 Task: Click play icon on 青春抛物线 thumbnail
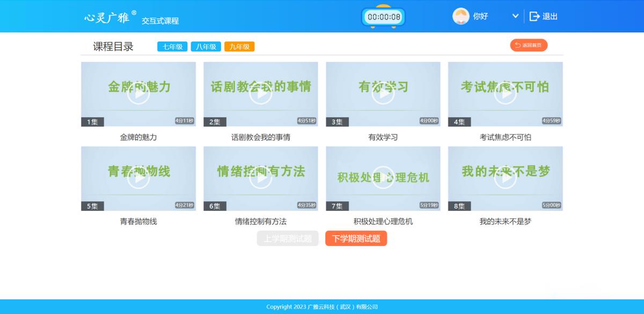coord(138,178)
